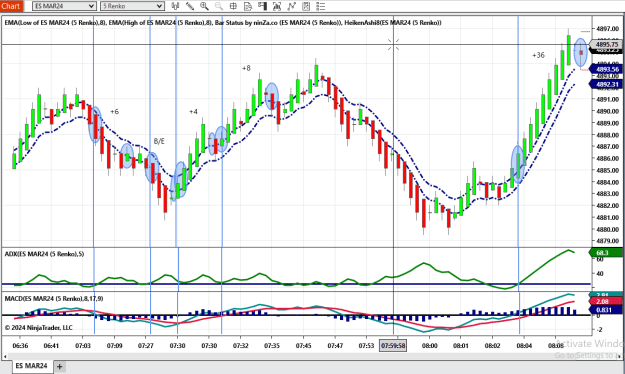Click the 4895.75 current price marker
The width and height of the screenshot is (625, 374).
(x=606, y=45)
